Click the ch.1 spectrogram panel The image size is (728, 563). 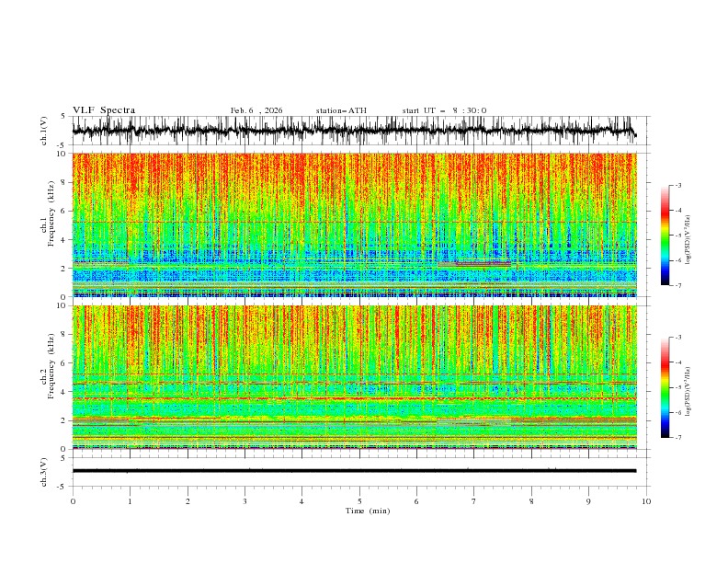pos(354,224)
